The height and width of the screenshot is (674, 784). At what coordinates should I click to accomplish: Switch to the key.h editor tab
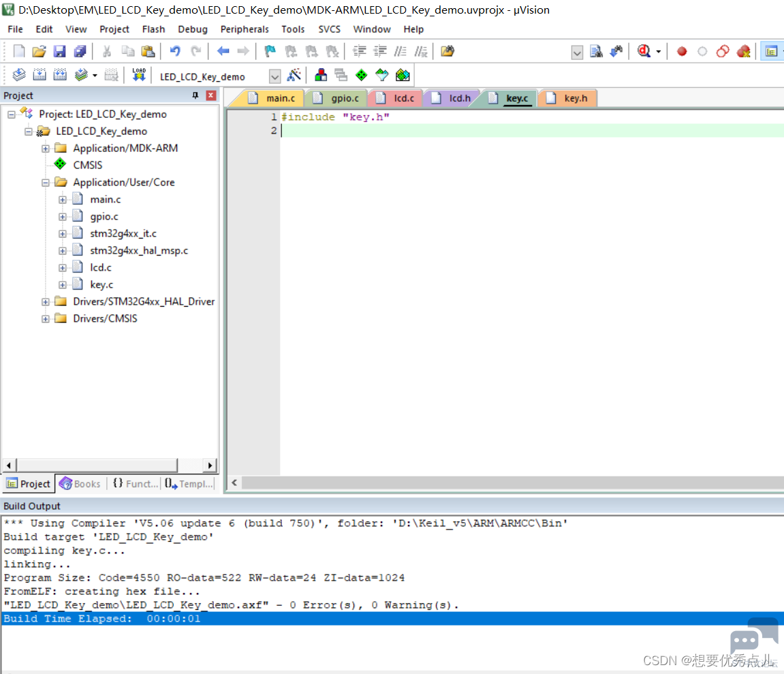567,98
